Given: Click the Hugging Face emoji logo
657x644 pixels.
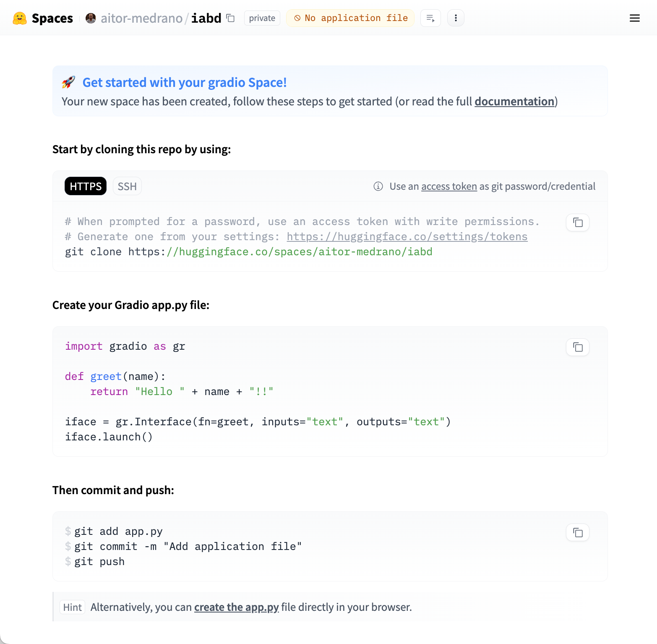Looking at the screenshot, I should pos(20,18).
